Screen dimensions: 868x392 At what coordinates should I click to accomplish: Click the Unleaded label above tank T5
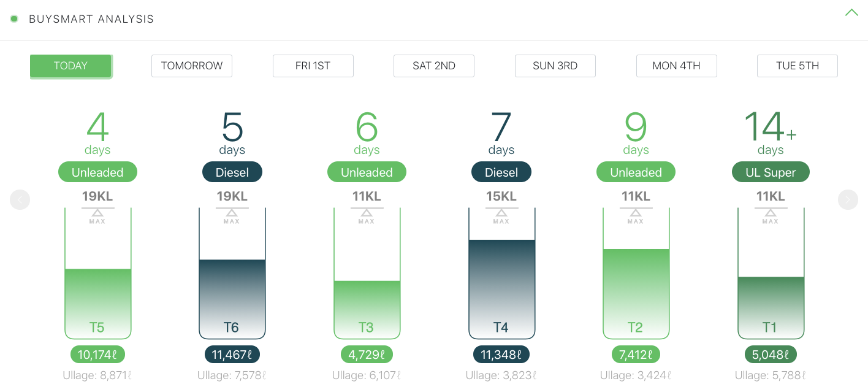point(97,172)
